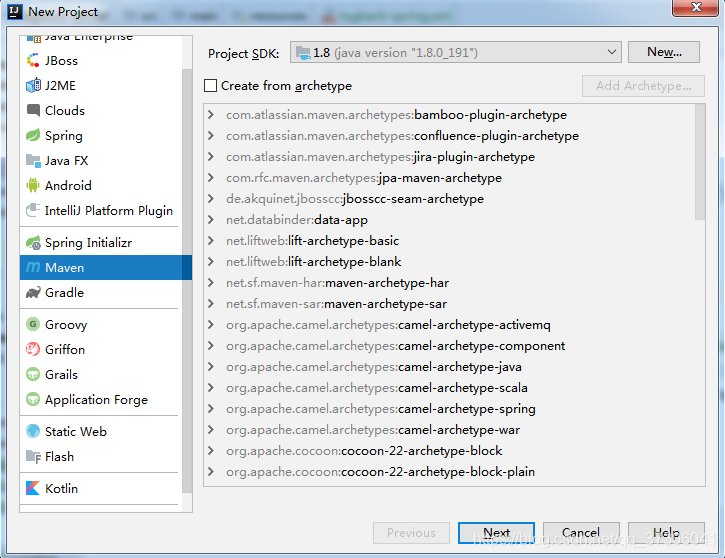Click the Android robot icon
This screenshot has height=558, width=725.
pyautogui.click(x=33, y=185)
